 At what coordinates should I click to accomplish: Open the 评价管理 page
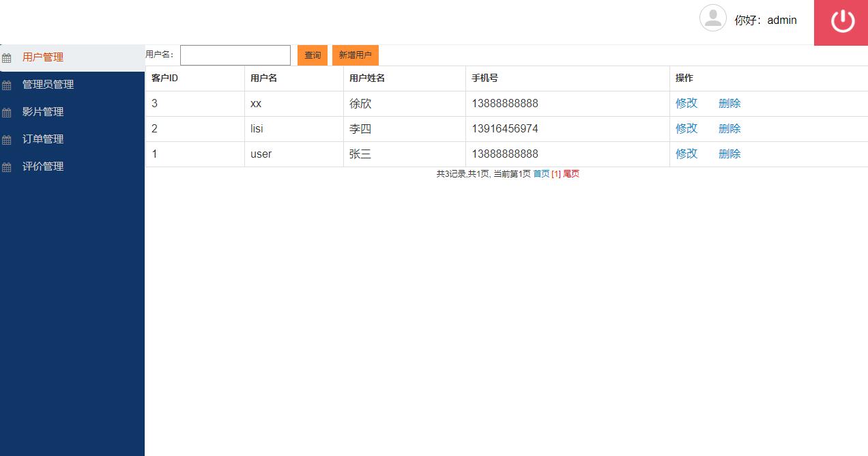(x=43, y=166)
